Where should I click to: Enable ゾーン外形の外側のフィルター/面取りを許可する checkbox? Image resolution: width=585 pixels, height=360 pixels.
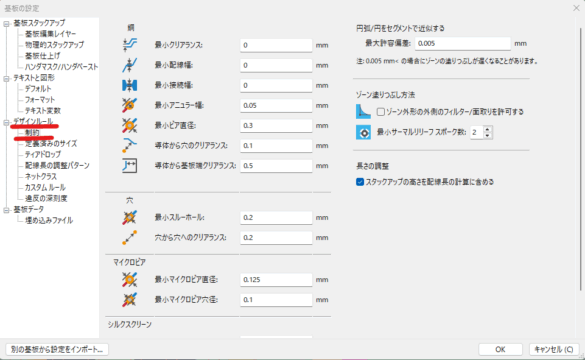tap(381, 112)
